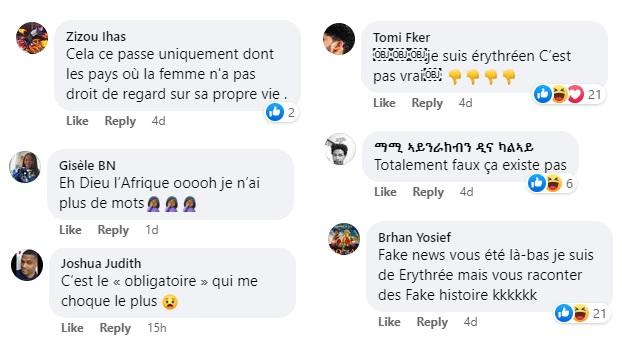Open Brhan Yosief's profile picture

(x=344, y=239)
